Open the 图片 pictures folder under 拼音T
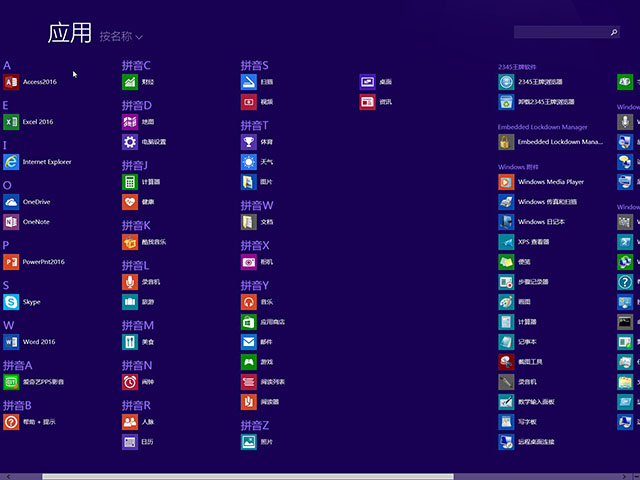 click(x=257, y=182)
